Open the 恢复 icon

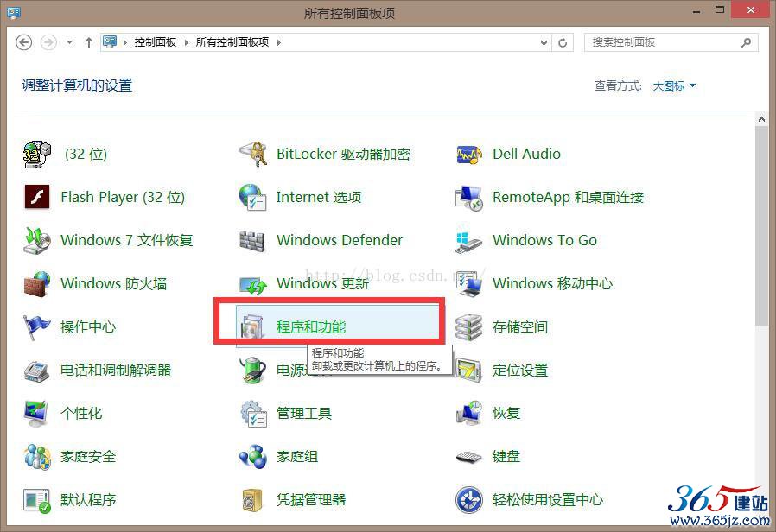tap(468, 414)
